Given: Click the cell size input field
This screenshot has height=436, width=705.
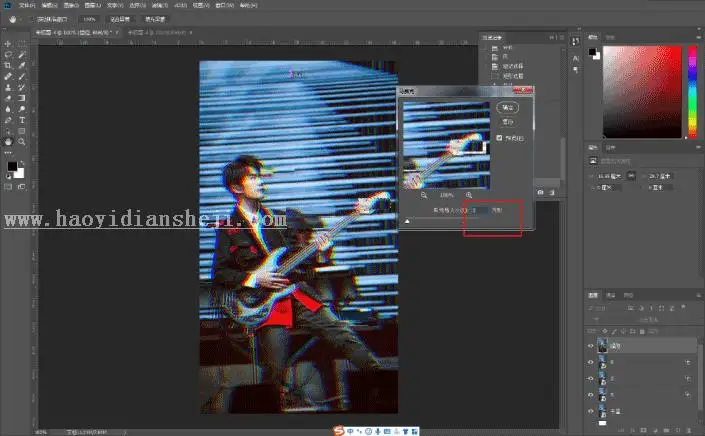Looking at the screenshot, I should (479, 210).
